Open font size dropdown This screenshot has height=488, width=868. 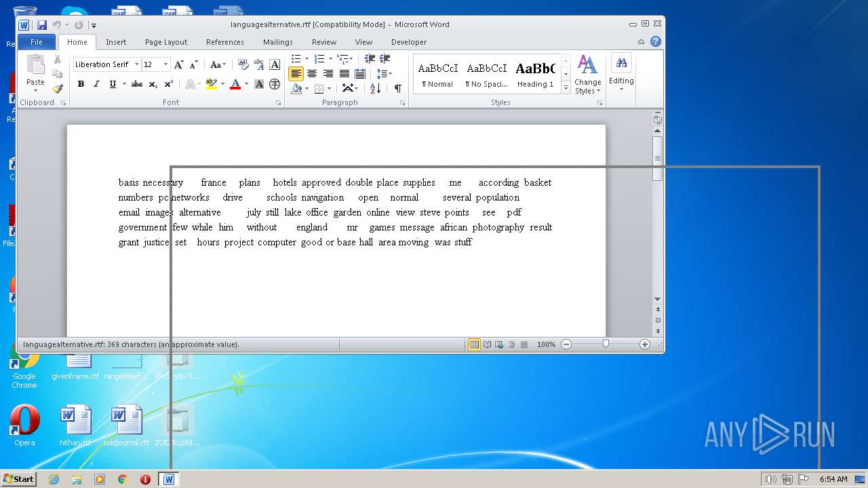point(165,64)
